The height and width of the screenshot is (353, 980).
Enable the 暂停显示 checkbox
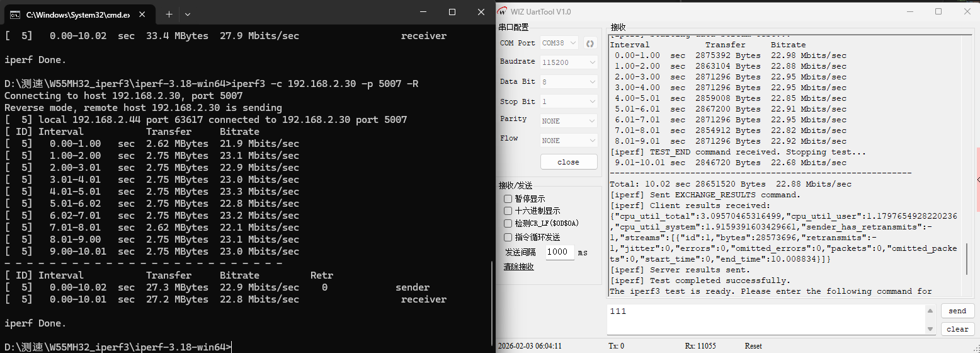coord(508,199)
